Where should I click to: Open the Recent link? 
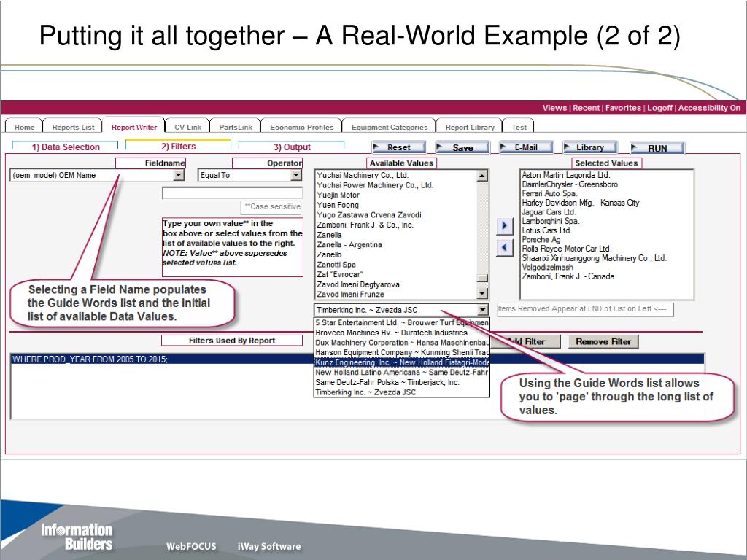click(586, 108)
